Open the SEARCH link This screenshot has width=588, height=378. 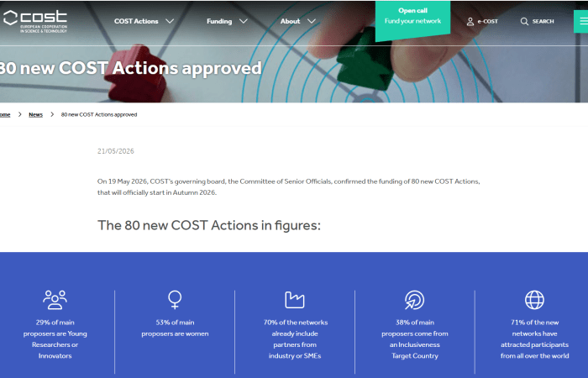pyautogui.click(x=543, y=21)
